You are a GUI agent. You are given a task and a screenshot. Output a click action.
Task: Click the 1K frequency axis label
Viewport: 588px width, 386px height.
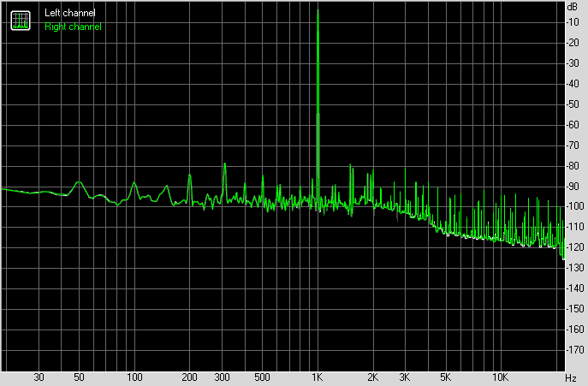[x=318, y=377]
